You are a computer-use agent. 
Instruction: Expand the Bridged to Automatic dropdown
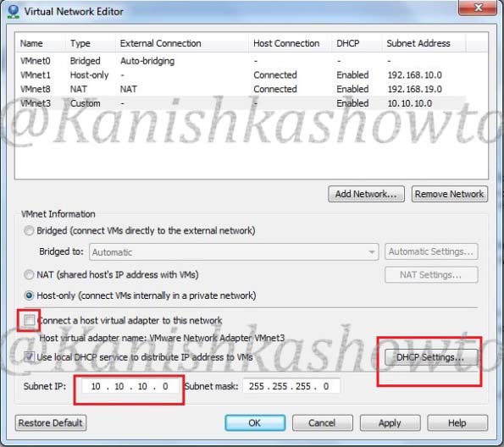(234, 251)
